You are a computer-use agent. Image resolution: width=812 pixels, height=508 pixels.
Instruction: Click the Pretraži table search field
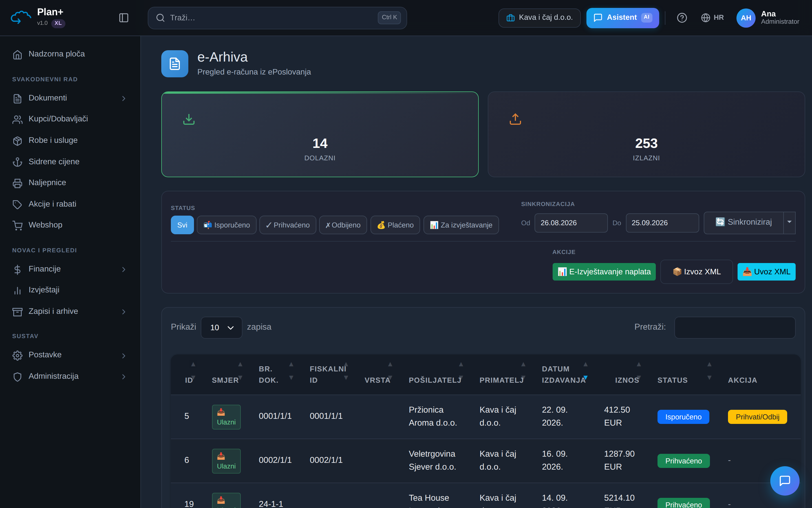[735, 327]
